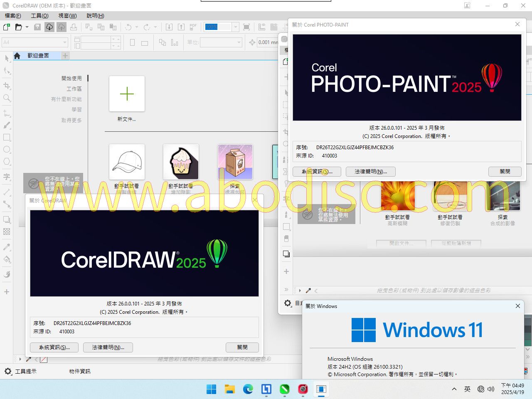Select the Shape tool in CorelDRAW toolbox

(x=7, y=71)
